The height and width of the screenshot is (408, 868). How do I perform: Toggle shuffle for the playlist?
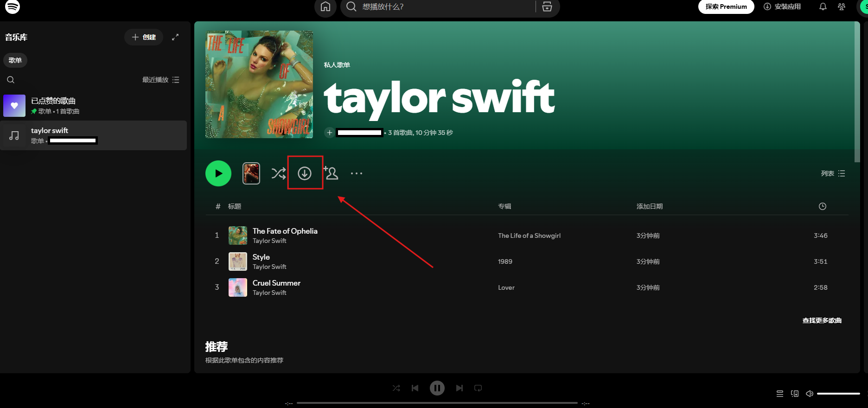click(278, 173)
